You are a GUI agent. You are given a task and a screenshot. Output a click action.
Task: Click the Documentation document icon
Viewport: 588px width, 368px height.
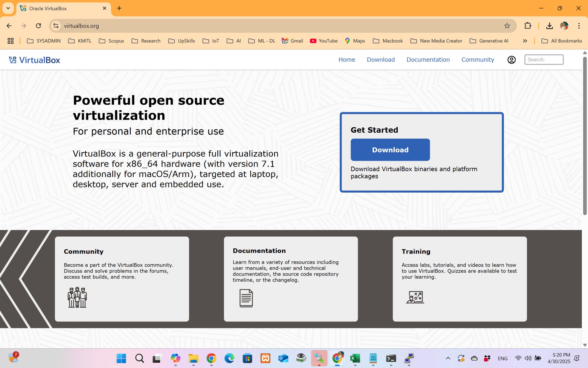click(x=245, y=298)
